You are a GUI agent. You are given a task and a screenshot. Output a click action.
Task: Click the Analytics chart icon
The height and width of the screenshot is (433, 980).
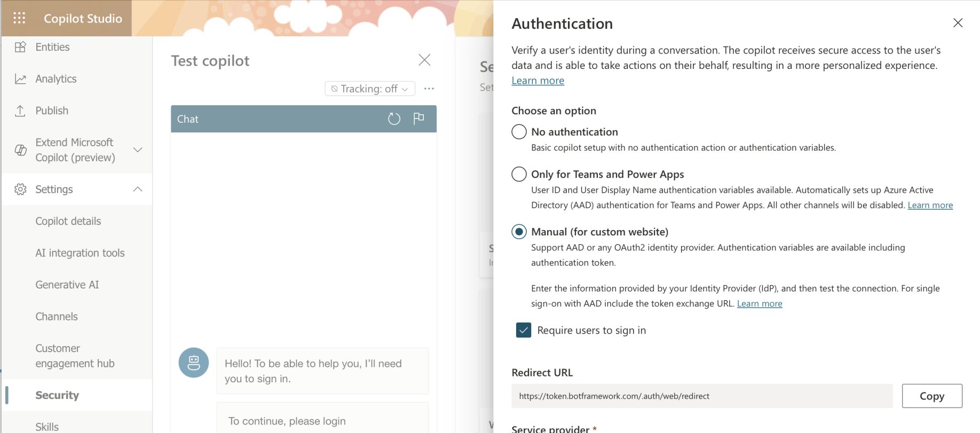[20, 79]
